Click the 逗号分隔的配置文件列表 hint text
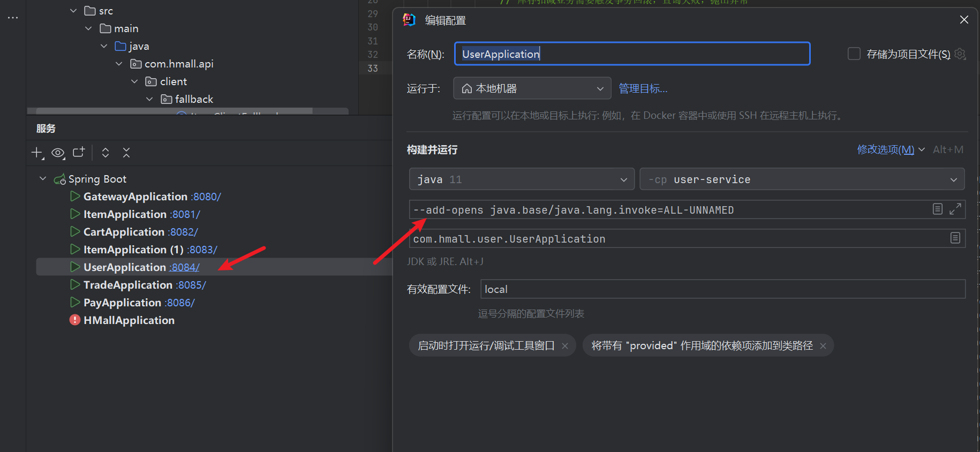Image resolution: width=980 pixels, height=452 pixels. [531, 314]
